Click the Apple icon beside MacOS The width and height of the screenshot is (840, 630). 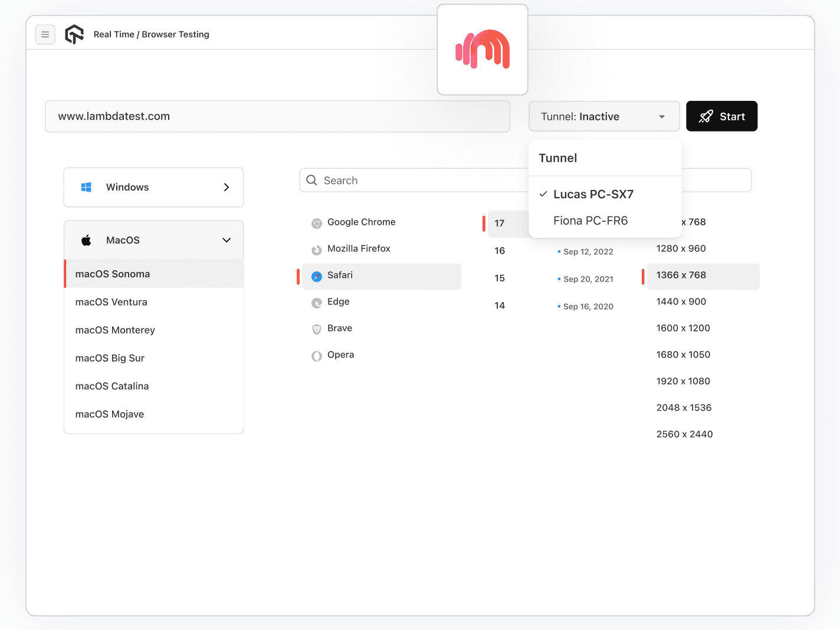86,240
